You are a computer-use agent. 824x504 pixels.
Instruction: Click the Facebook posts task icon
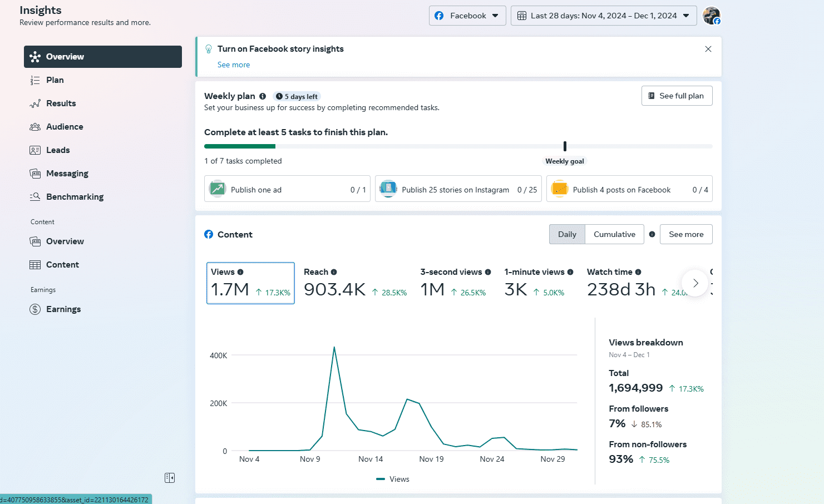[x=559, y=189]
